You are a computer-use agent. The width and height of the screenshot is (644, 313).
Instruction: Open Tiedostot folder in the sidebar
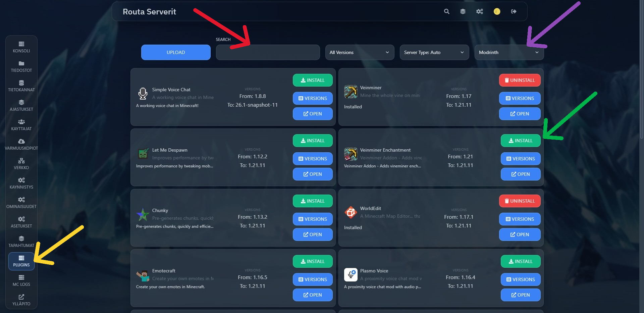(21, 66)
